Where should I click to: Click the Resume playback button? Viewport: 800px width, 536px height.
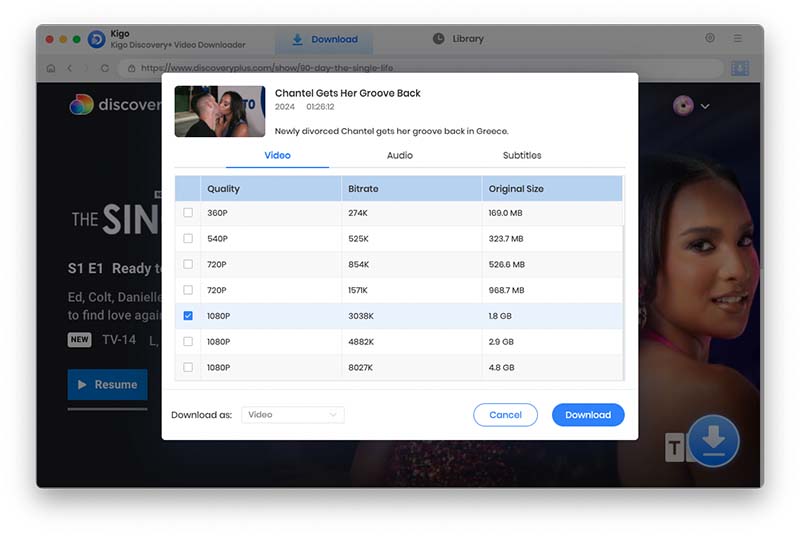click(x=108, y=385)
